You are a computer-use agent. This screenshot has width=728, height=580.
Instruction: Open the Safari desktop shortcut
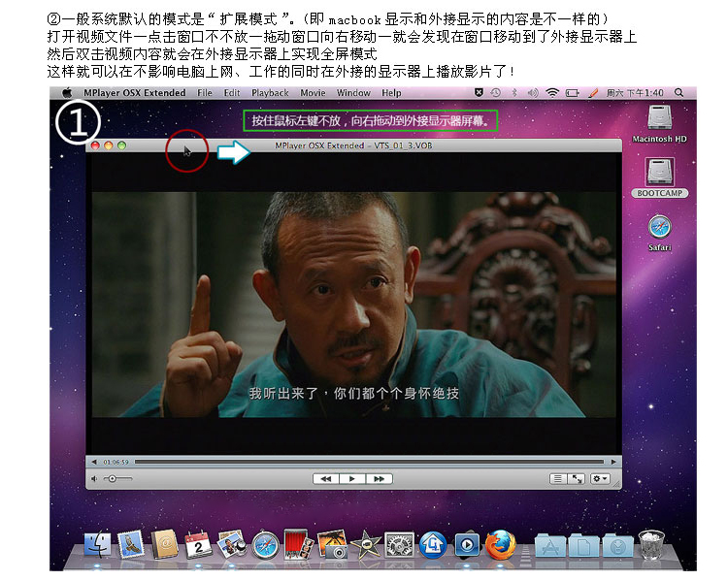[660, 233]
